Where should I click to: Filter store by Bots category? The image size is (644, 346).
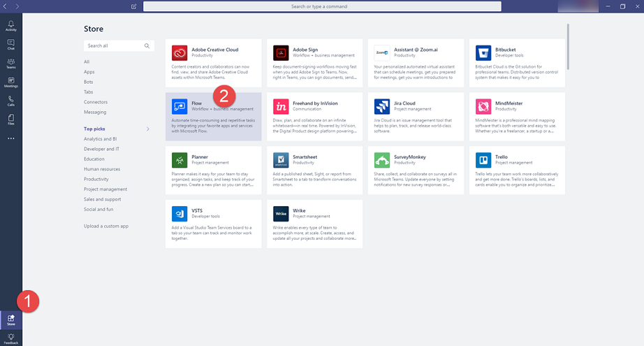click(89, 82)
